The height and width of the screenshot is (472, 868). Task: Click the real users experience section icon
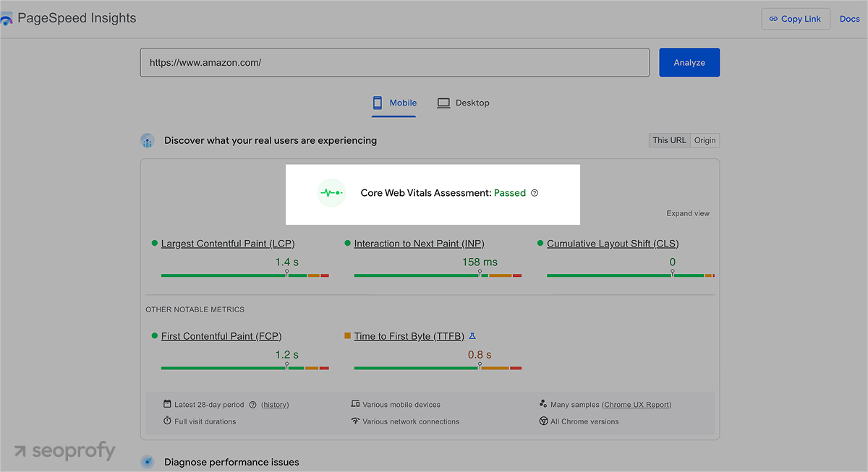pos(148,141)
